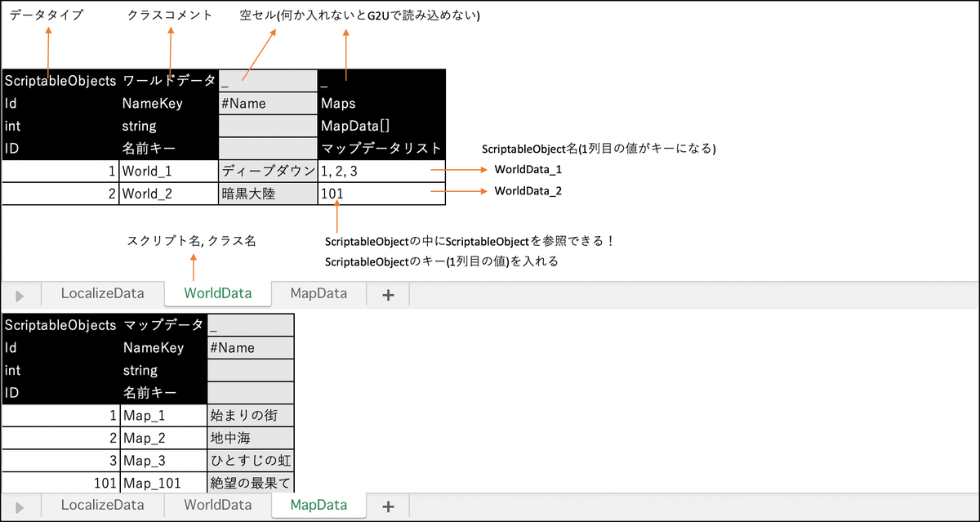Select the Id value 101 in the Map_101 row
The width and height of the screenshot is (980, 522).
point(61,483)
